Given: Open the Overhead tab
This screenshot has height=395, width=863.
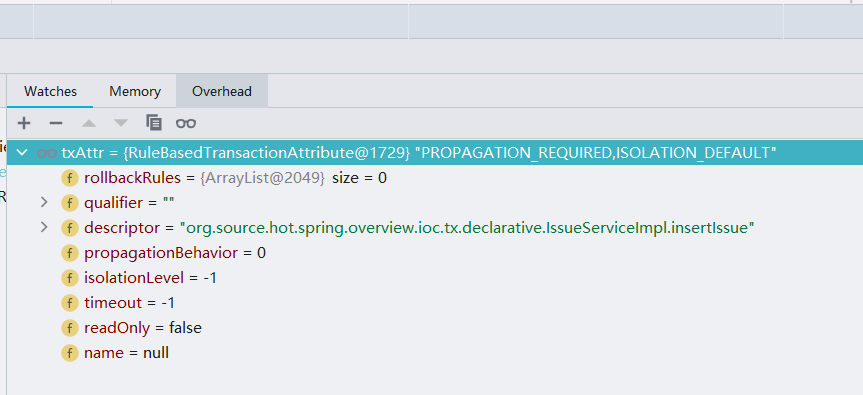Looking at the screenshot, I should tap(222, 91).
